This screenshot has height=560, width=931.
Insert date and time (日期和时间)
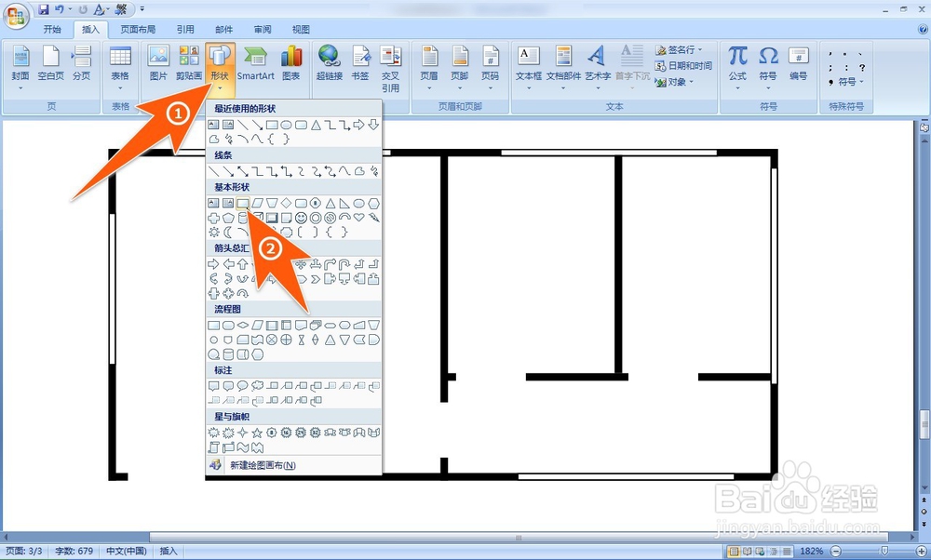pos(683,66)
